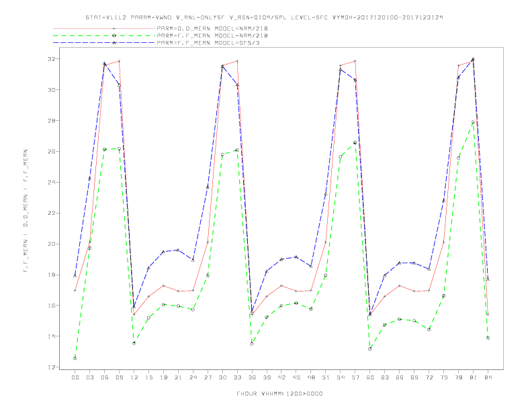The height and width of the screenshot is (411, 532).
Task: Click x-axis forecast hour label 57
Action: (x=355, y=377)
